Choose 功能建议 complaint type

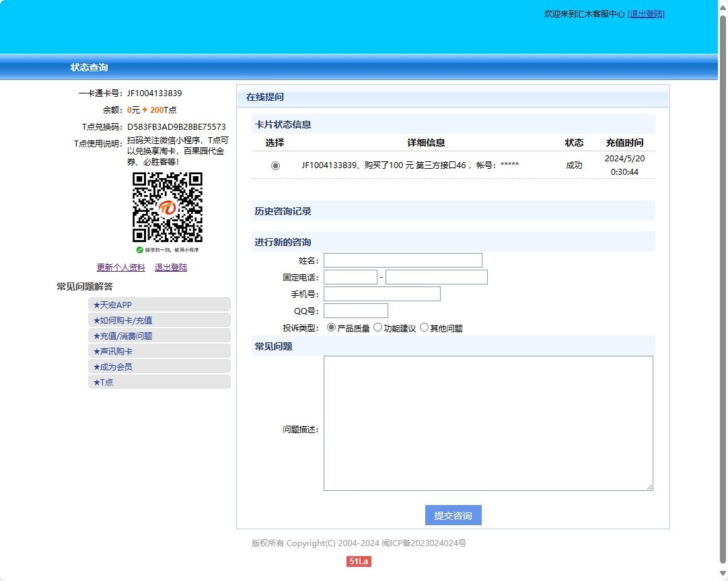coord(377,328)
